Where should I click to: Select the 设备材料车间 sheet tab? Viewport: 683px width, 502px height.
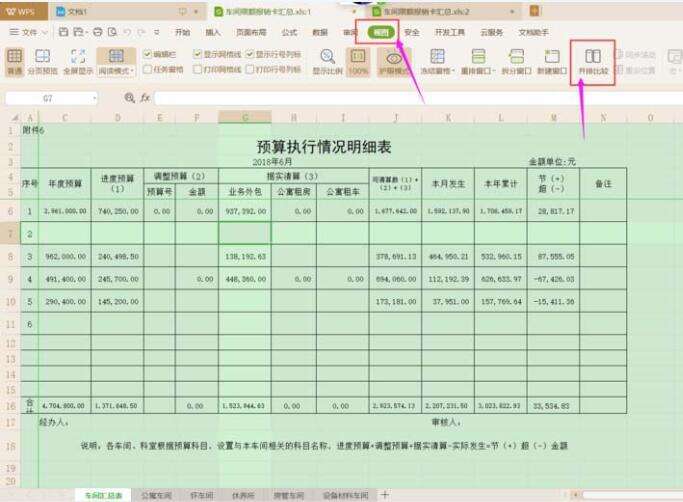345,495
